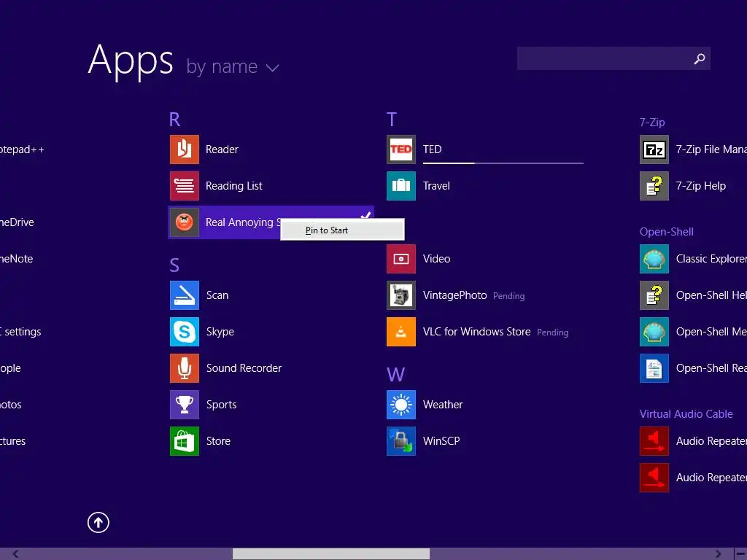Click the 'Travel' label
Viewport: 747px width, 560px height.
point(436,186)
